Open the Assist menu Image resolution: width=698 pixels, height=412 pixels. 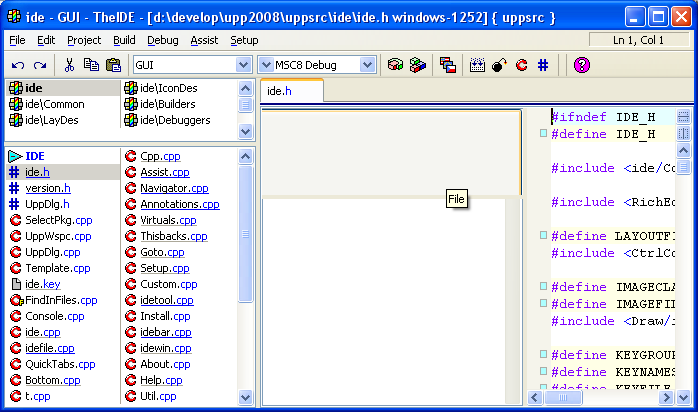204,40
